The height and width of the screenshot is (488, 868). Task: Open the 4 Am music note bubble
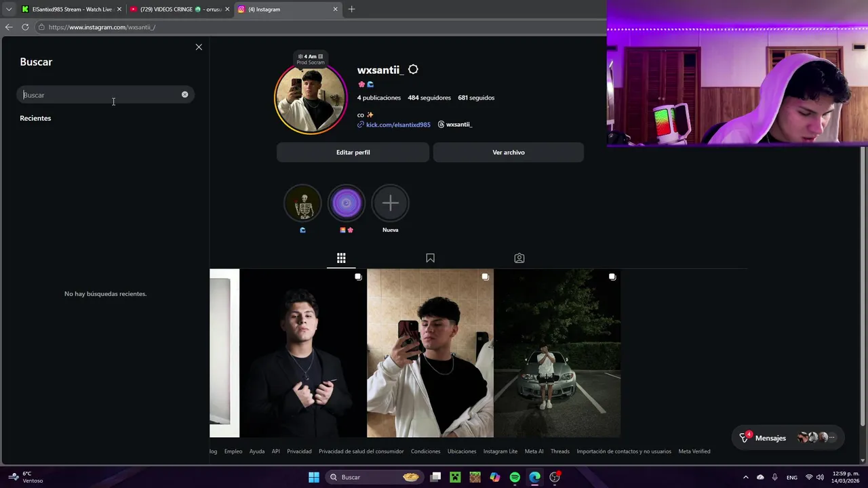click(x=311, y=59)
